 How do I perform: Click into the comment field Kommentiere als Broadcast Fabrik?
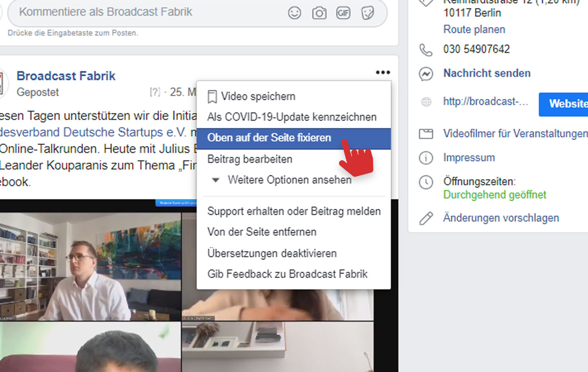click(197, 12)
